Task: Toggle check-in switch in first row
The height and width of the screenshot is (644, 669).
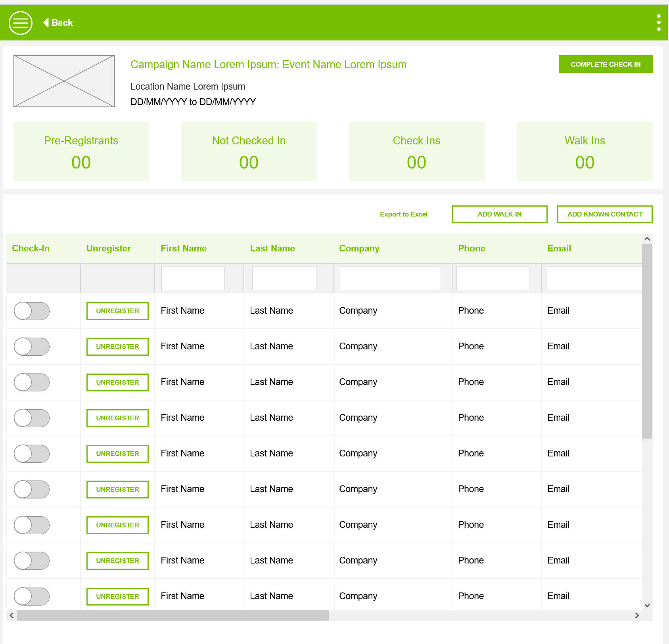Action: tap(32, 311)
